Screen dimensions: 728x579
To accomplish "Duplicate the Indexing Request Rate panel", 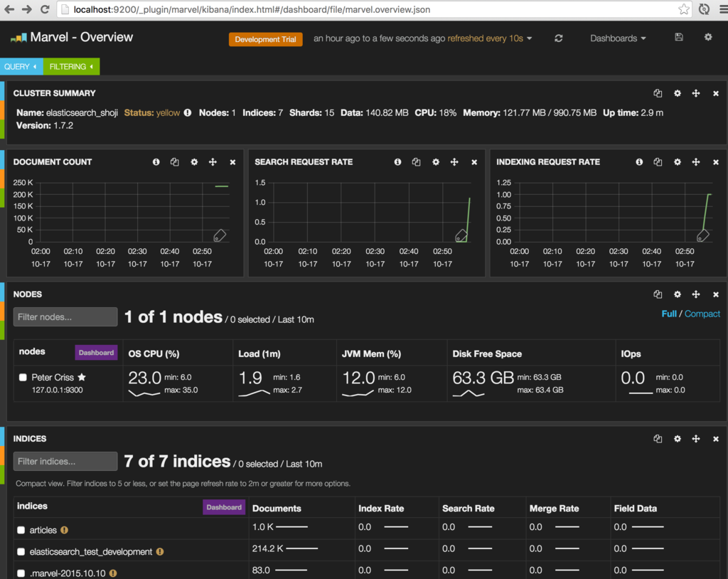I will pyautogui.click(x=658, y=162).
